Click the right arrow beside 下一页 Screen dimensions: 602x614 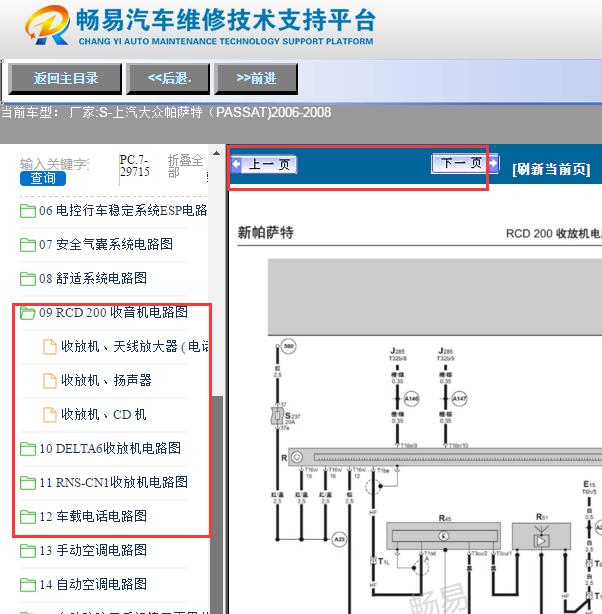click(x=494, y=163)
